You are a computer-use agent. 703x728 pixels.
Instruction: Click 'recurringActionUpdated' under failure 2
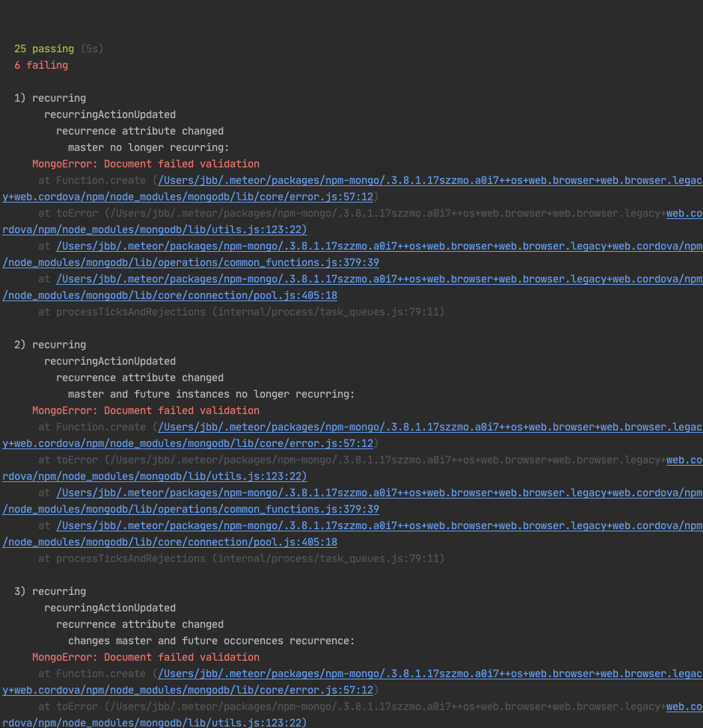(110, 361)
